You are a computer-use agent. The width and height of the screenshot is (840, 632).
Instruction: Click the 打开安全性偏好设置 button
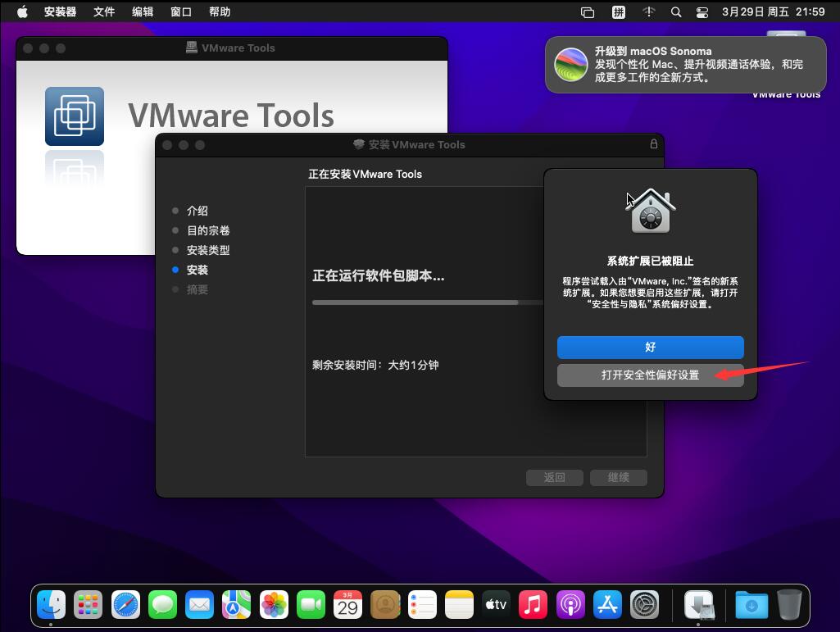click(x=650, y=375)
